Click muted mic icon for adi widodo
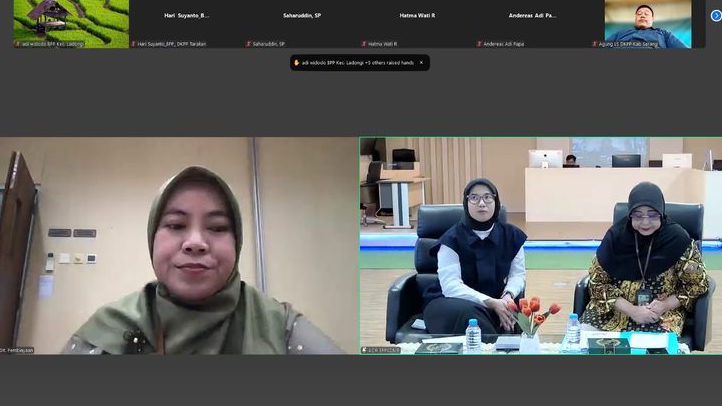Screen dimensions: 722x406 click(x=18, y=44)
